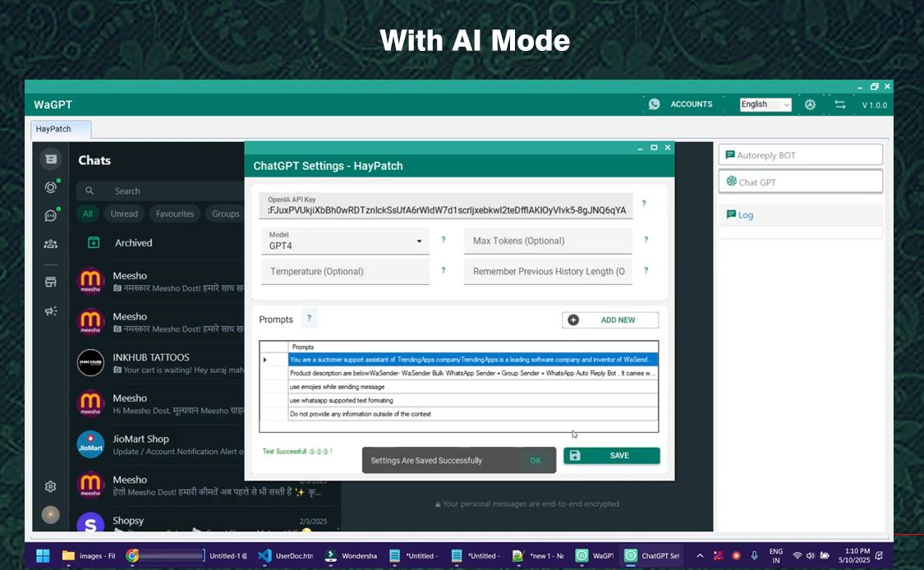The height and width of the screenshot is (570, 924).
Task: Click the microphone icon in the system tray
Action: 754,556
